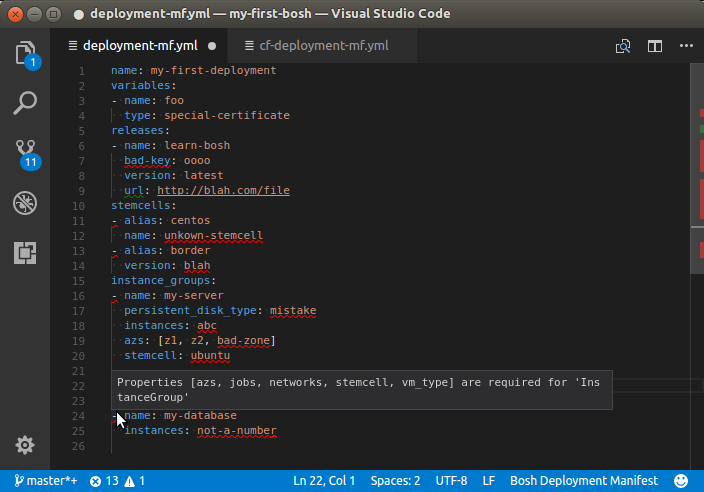Click the master*+ git branch indicator
The image size is (704, 492).
tap(46, 481)
